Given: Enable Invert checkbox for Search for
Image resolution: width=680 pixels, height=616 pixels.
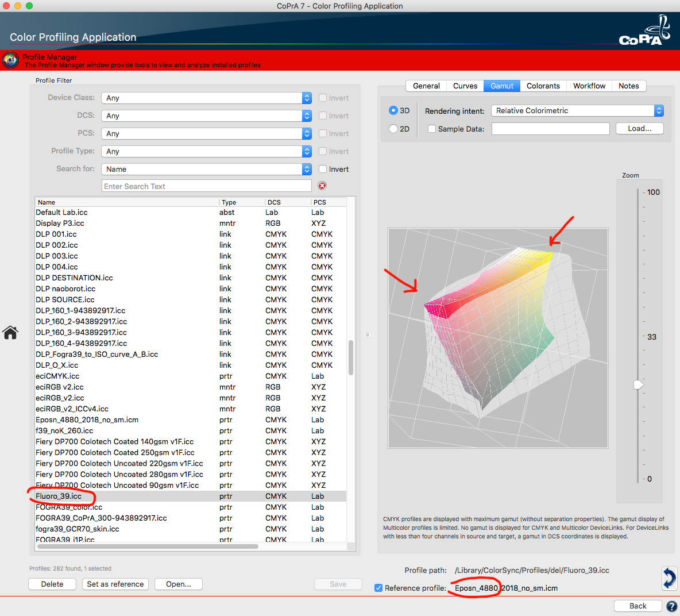Looking at the screenshot, I should coord(323,169).
